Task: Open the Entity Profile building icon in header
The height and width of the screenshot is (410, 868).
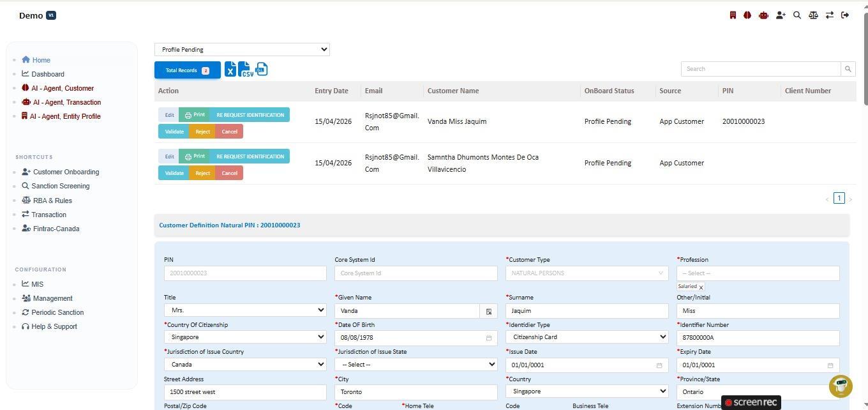Action: point(733,15)
